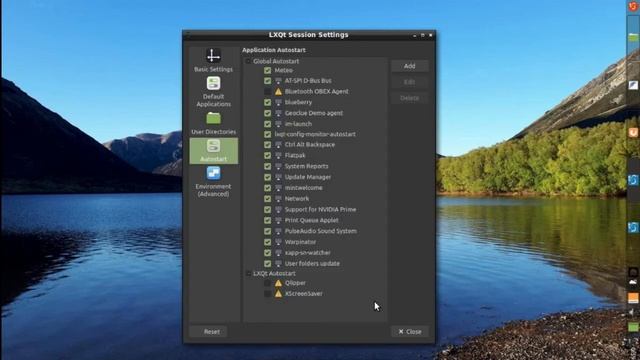
Task: Click warning icon beside Bluetooth OBEX Agent
Action: click(278, 91)
